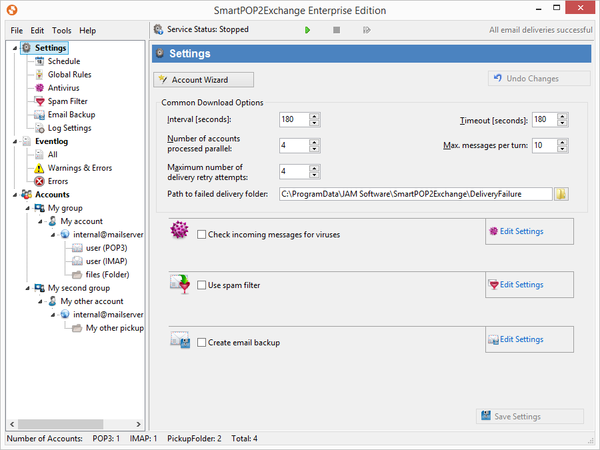Open the Tools menu

62,31
